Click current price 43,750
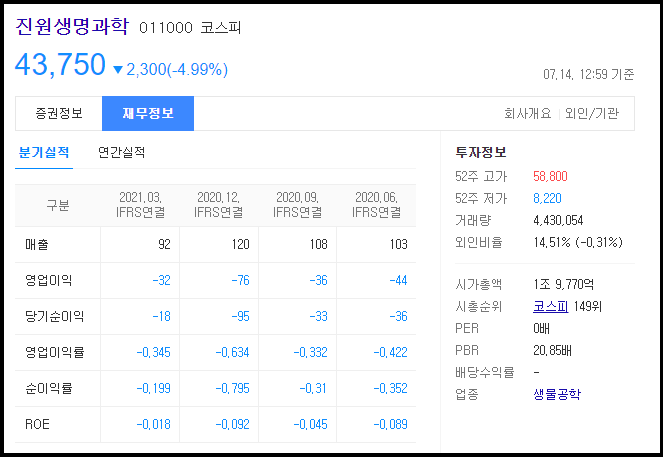663x457 pixels. coord(60,65)
